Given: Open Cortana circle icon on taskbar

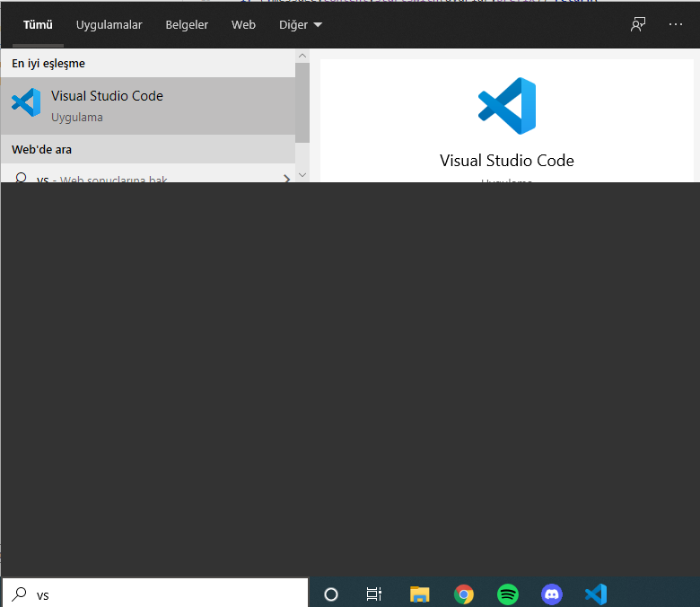Looking at the screenshot, I should pos(331,594).
